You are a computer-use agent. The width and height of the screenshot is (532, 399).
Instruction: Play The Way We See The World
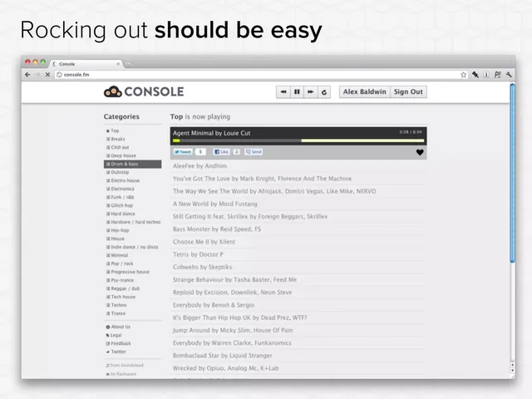(x=298, y=191)
